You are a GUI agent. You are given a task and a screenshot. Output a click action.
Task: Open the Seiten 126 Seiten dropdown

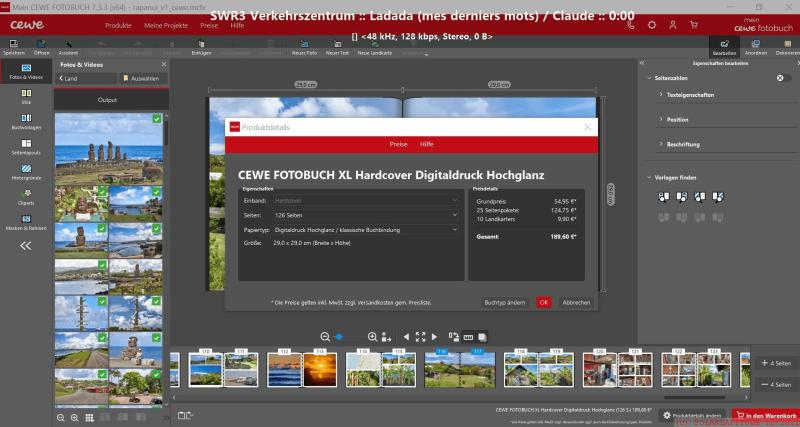click(x=365, y=215)
